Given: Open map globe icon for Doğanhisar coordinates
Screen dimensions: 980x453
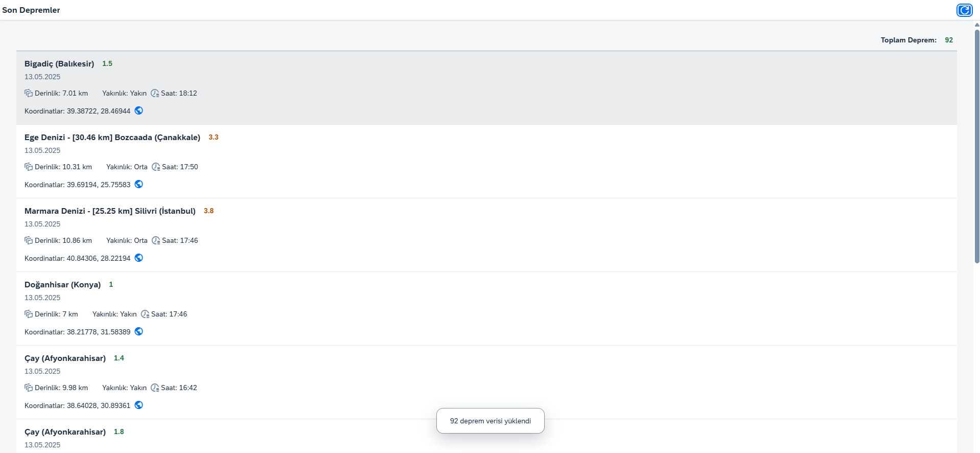Looking at the screenshot, I should [138, 331].
